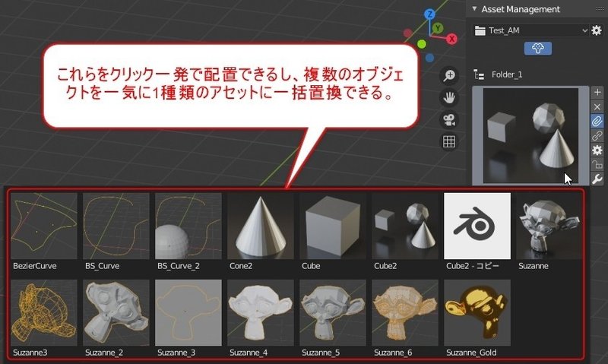Viewport: 608px width, 364px height.
Task: Click the panel drag grip dots
Action: 600,9
